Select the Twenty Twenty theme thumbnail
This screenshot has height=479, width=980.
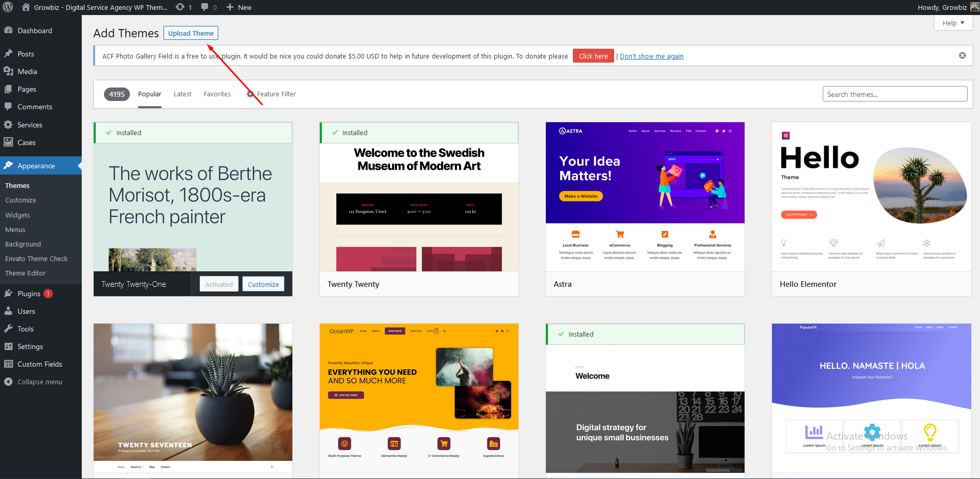coord(419,197)
